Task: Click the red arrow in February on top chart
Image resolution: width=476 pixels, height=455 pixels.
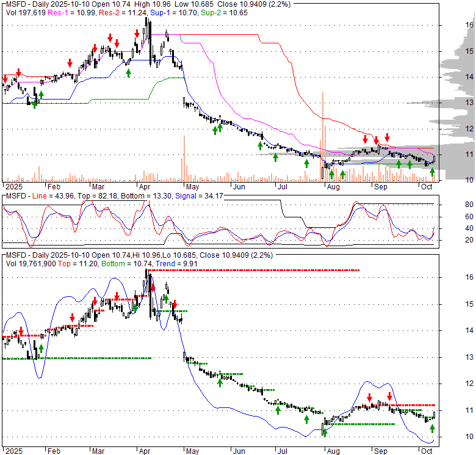Action: click(70, 63)
